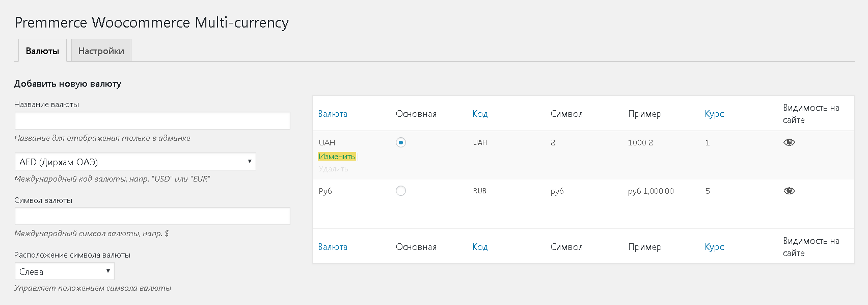The width and height of the screenshot is (868, 305).
Task: Open the Настройки tab
Action: (101, 50)
